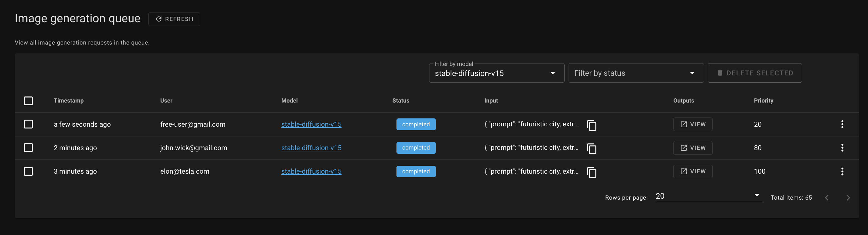This screenshot has height=235, width=868.
Task: Copy input of elon@tesla.com row
Action: coord(591,172)
